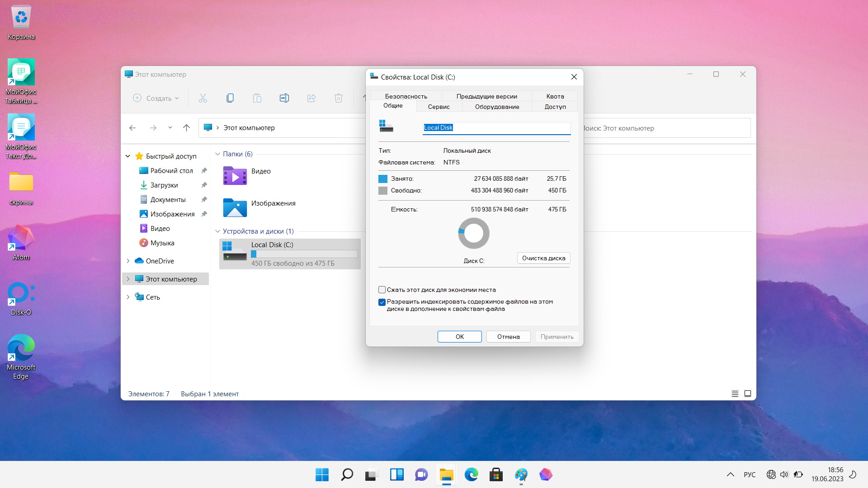
Task: Click the Очистка диска button
Action: click(x=543, y=258)
